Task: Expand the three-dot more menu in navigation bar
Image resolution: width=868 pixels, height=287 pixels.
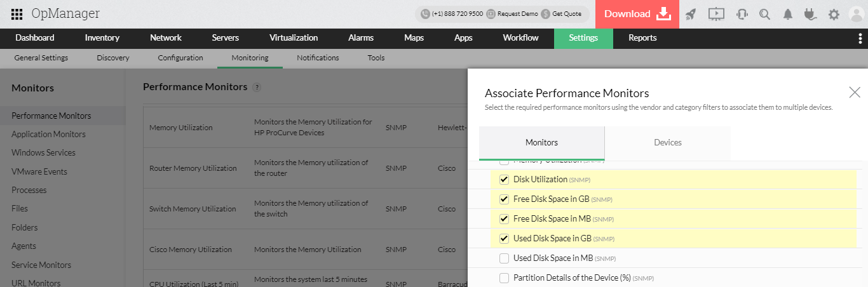Action: [860, 38]
